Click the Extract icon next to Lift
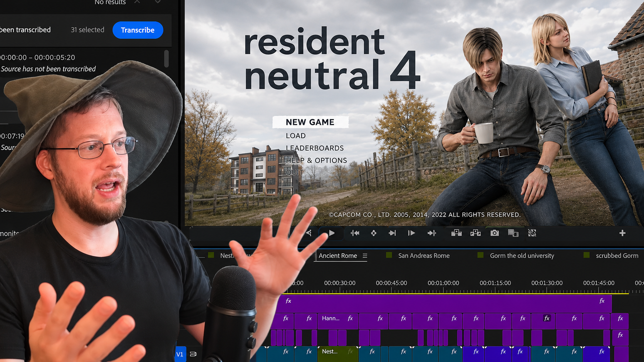Viewport: 644px width, 362px height. [x=475, y=233]
